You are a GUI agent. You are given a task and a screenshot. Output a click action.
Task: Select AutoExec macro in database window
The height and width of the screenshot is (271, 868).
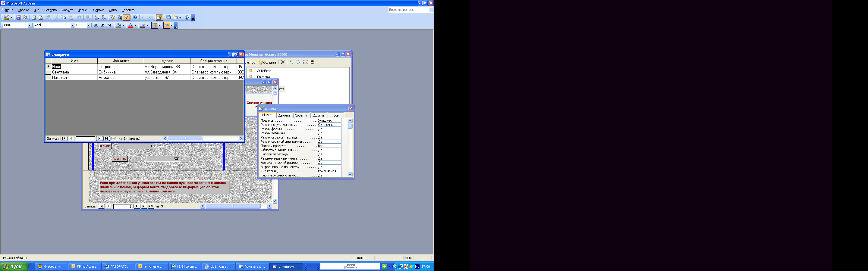pos(264,71)
